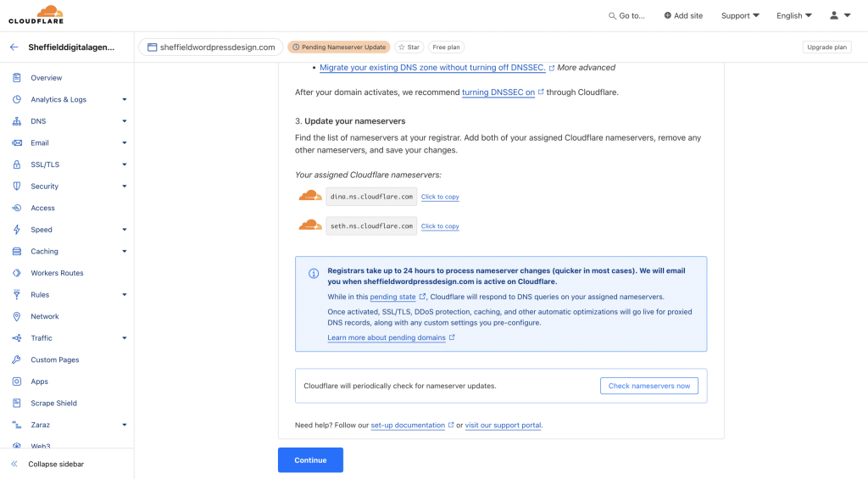Click the Pending Nameserver Update status badge
868x479 pixels.
(339, 47)
